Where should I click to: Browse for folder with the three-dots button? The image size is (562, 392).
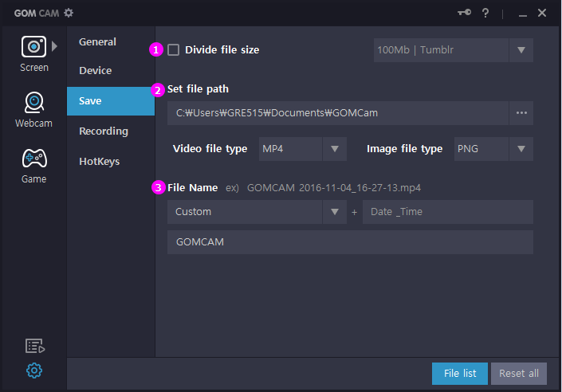(521, 113)
